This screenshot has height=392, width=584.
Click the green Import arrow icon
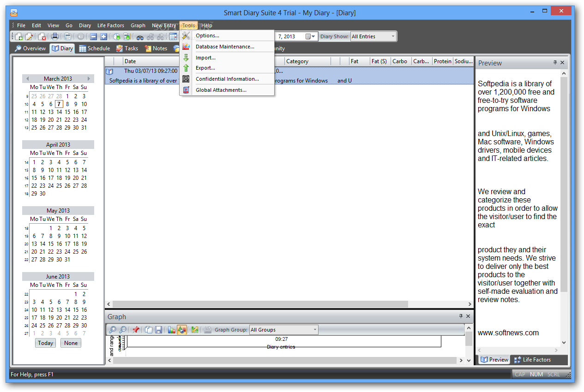(186, 58)
